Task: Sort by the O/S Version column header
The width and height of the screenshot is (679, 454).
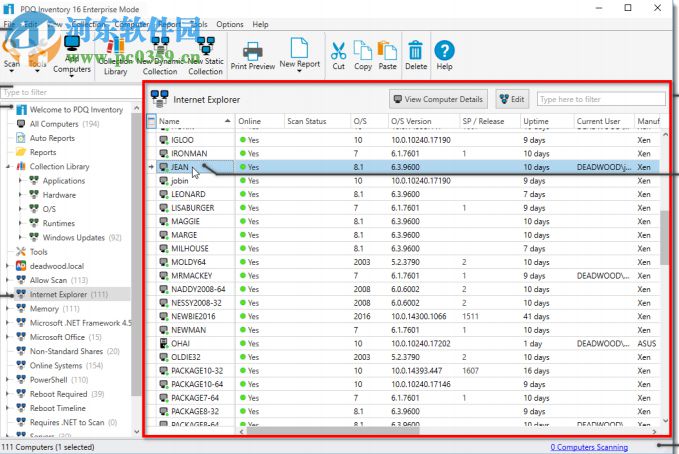Action: (x=424, y=121)
